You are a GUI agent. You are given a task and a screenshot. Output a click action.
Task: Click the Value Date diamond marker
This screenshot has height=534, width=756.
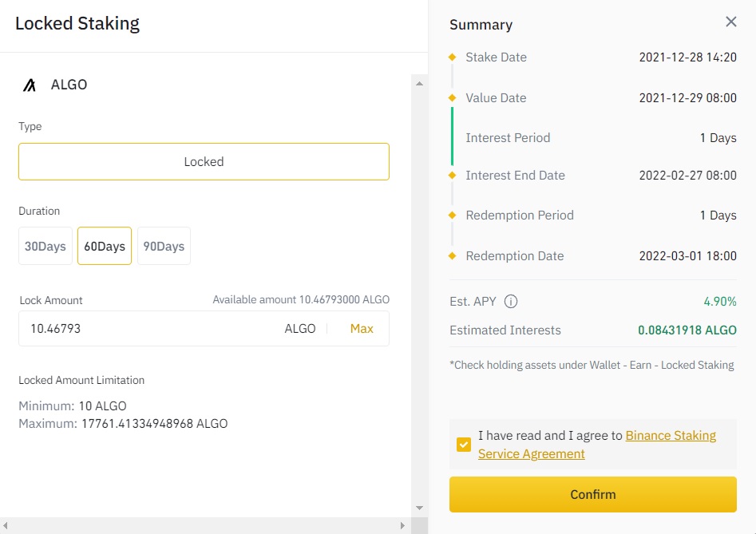click(453, 98)
